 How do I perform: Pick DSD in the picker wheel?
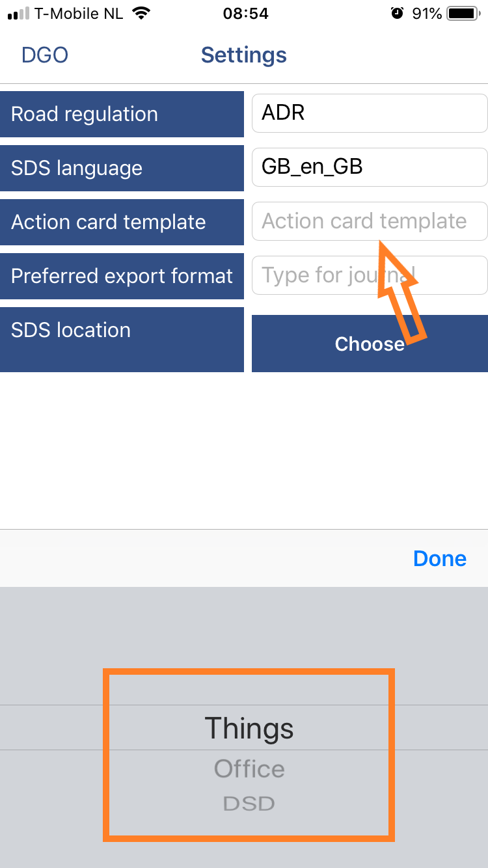click(249, 804)
